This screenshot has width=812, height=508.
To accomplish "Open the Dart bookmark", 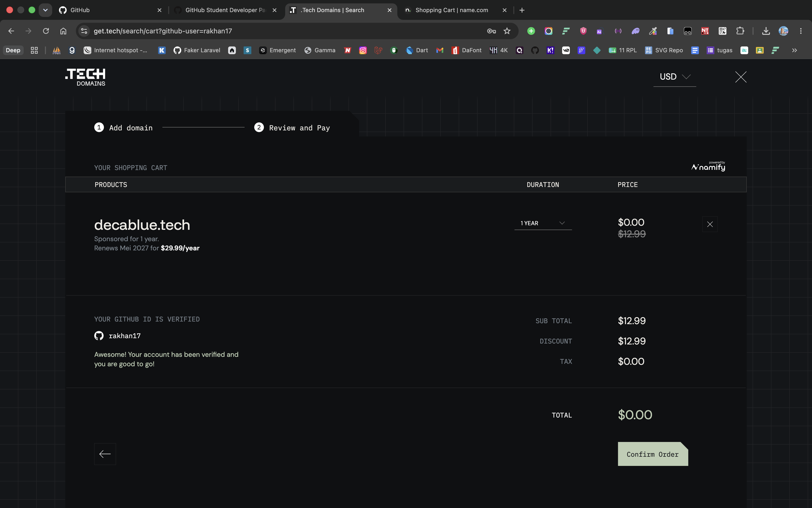I will 417,50.
